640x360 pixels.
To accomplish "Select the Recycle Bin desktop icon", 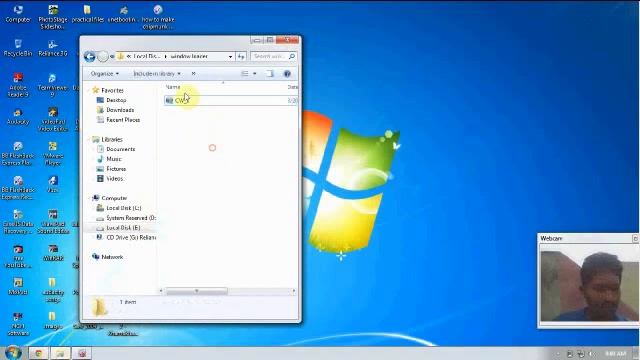I will click(x=18, y=48).
